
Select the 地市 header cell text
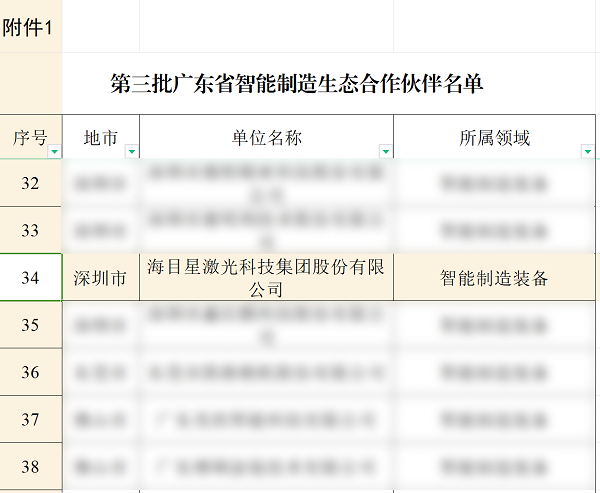101,138
